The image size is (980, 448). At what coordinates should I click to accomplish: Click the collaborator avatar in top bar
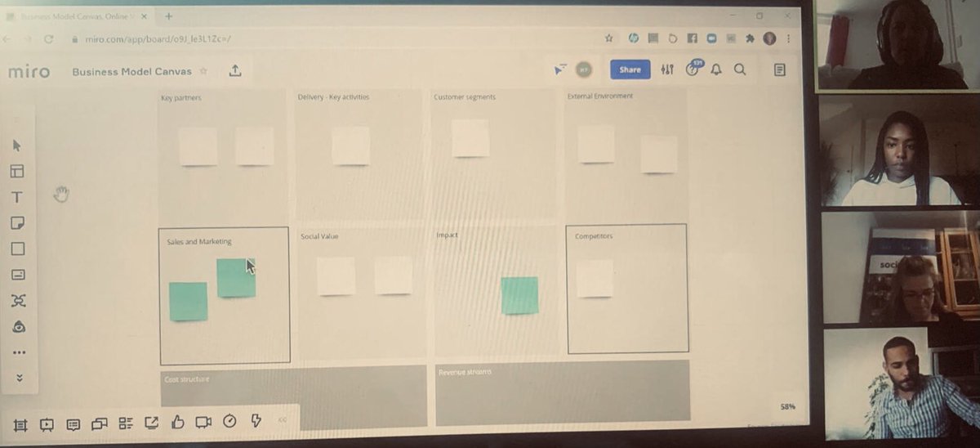583,69
